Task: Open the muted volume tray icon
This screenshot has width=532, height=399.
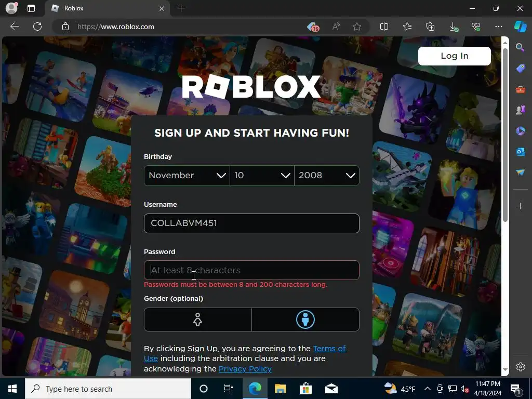Action: coord(464,389)
